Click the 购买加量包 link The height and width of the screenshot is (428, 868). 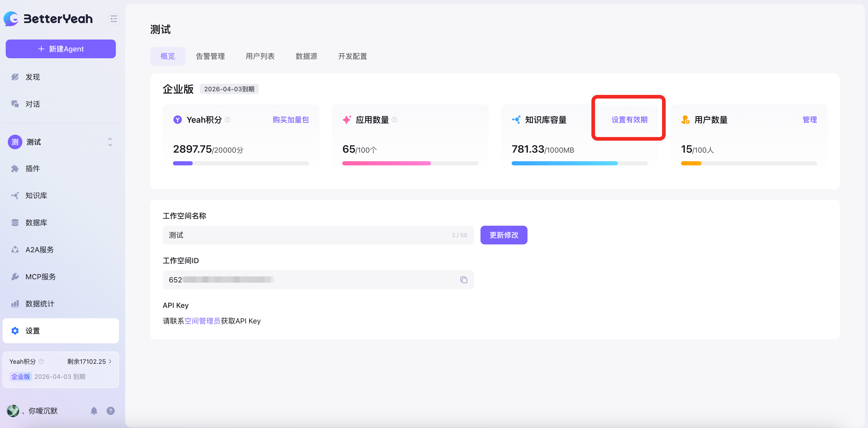[x=290, y=120]
